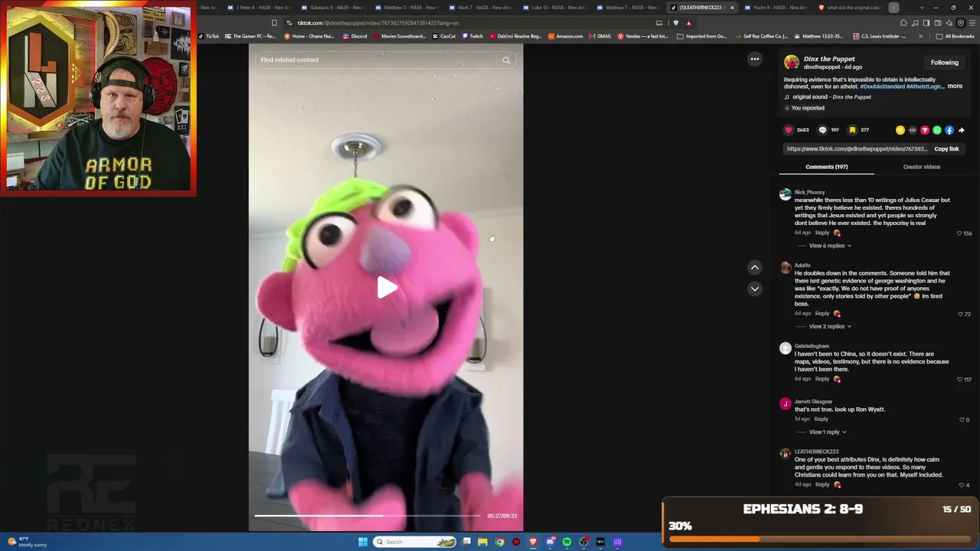Open the Twitch bookmark
980x551 pixels.
[473, 36]
